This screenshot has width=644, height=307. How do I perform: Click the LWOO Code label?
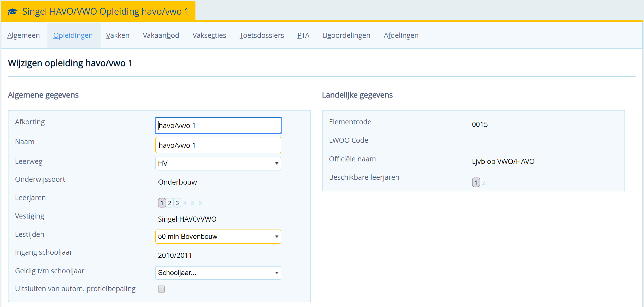point(349,140)
